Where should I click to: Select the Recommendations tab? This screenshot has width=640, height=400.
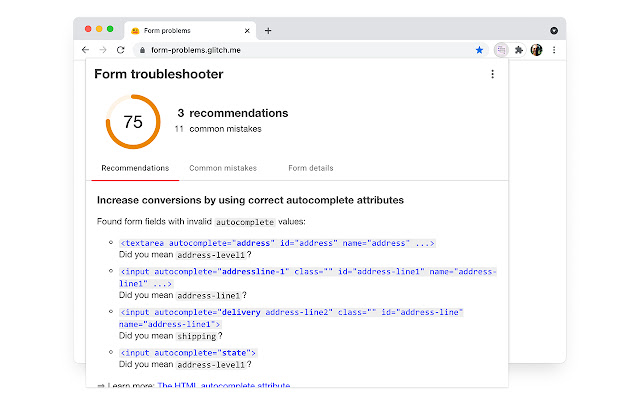coord(135,168)
